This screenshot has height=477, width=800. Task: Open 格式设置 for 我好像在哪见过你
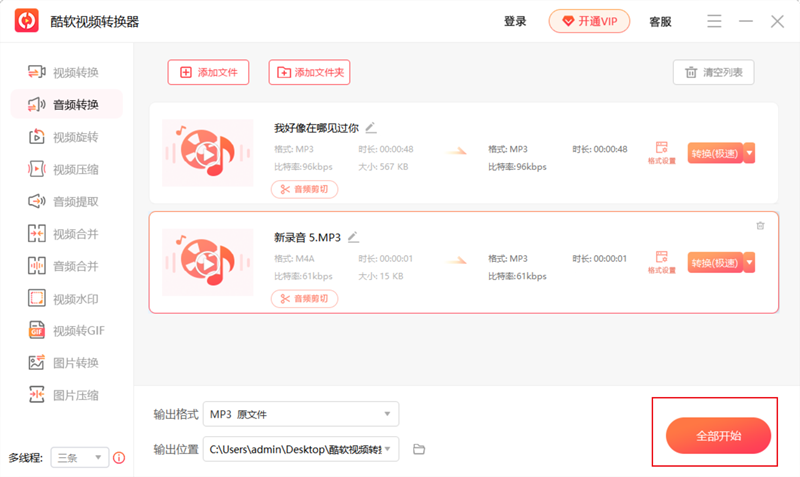662,153
